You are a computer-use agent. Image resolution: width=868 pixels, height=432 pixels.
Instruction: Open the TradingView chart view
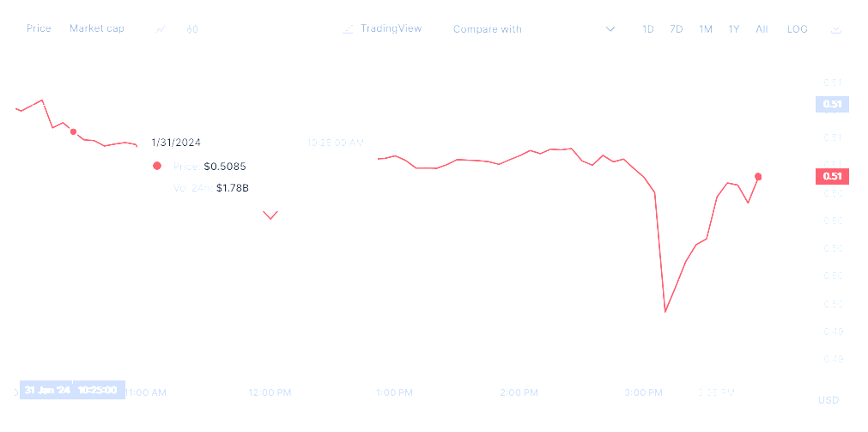click(391, 28)
